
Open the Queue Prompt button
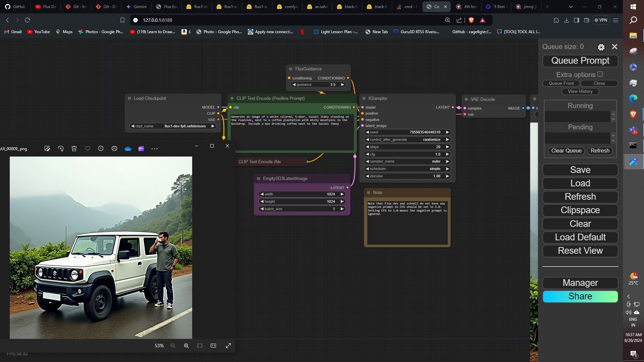[580, 61]
